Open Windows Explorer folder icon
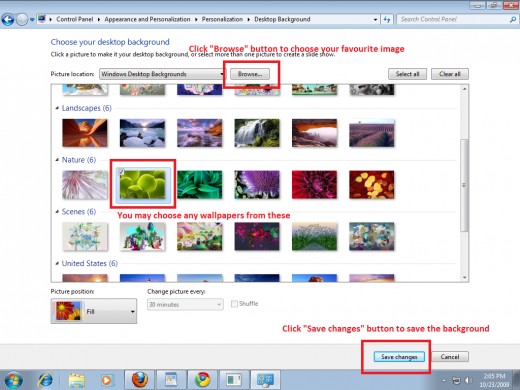 coord(76,380)
